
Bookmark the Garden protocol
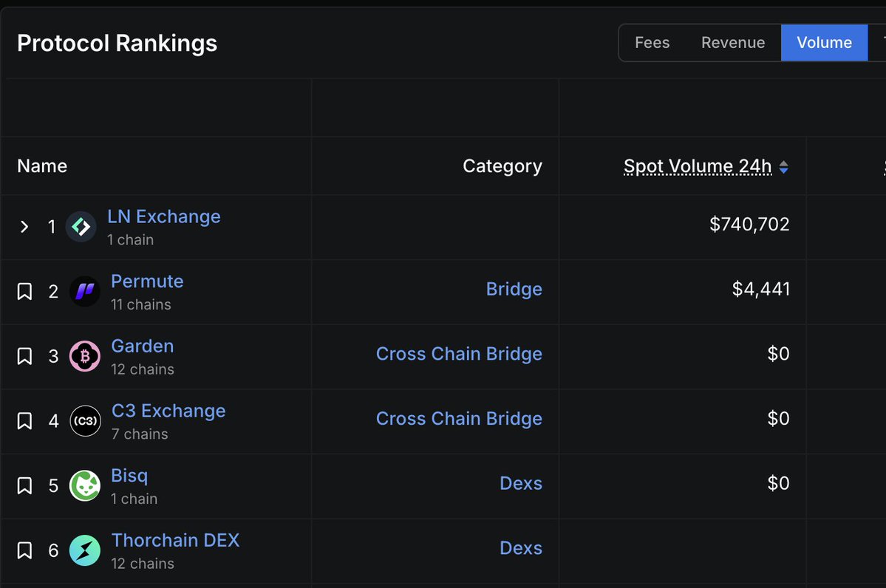tap(24, 356)
